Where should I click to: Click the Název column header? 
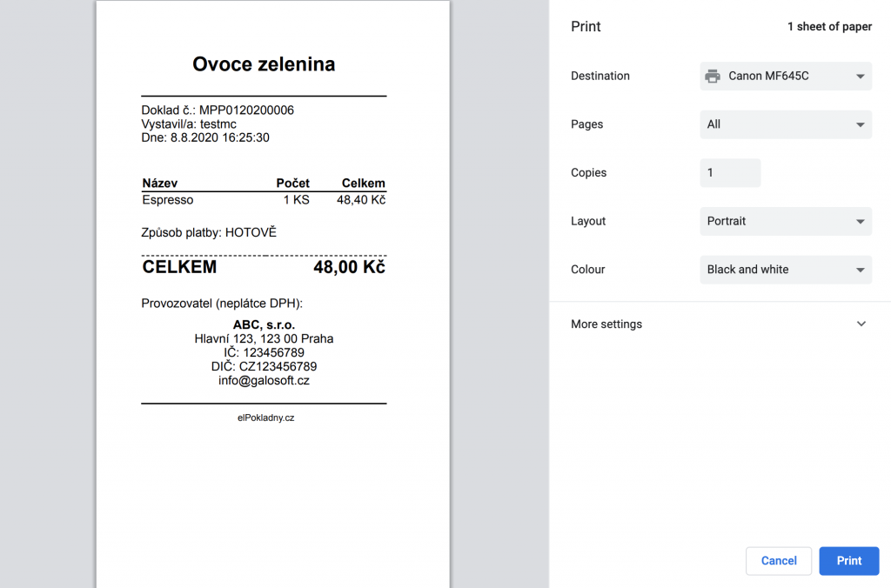160,183
